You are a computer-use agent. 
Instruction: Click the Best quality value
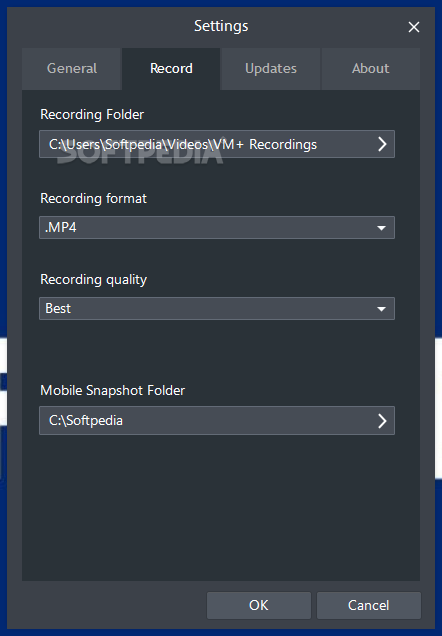click(58, 309)
